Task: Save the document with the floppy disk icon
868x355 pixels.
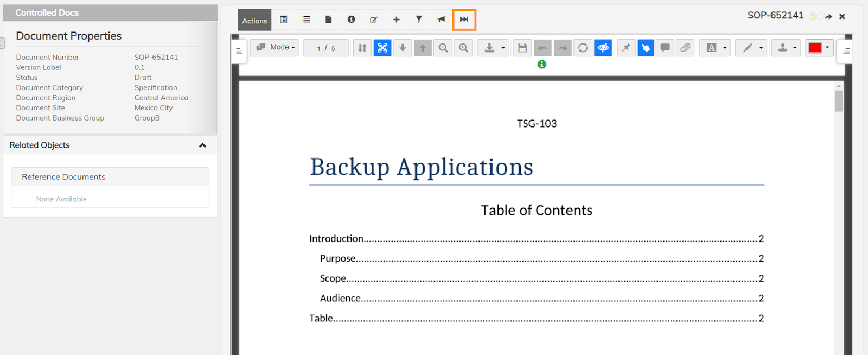Action: (522, 48)
